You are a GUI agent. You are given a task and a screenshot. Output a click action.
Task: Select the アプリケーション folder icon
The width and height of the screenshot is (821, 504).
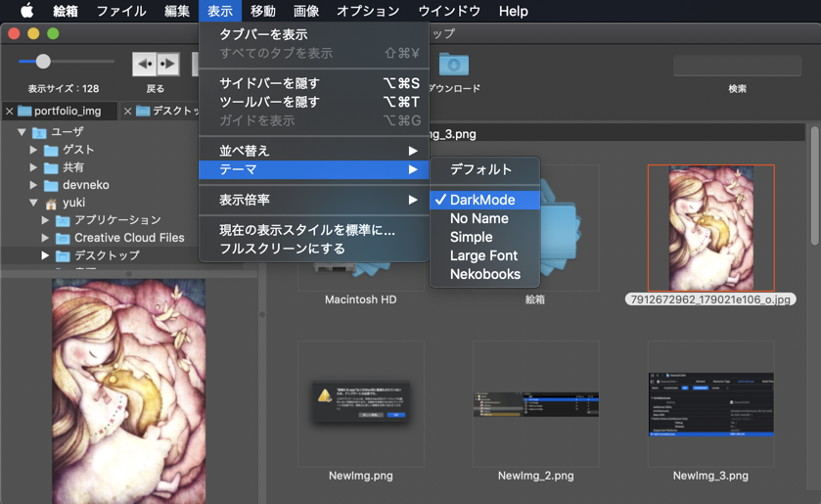point(63,220)
